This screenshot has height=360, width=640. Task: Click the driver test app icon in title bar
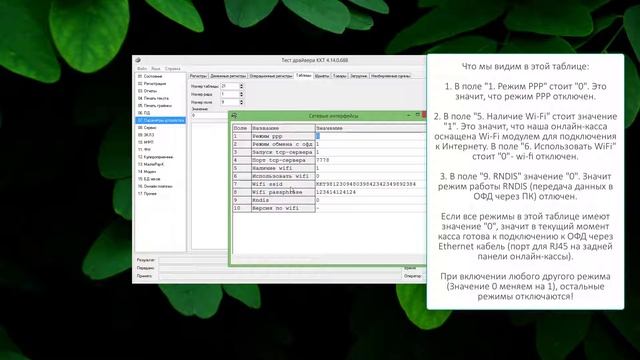coord(138,60)
